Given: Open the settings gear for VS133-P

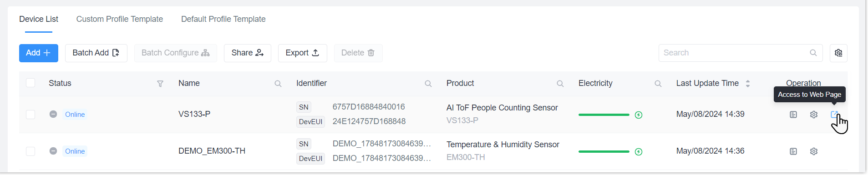Looking at the screenshot, I should [x=814, y=115].
